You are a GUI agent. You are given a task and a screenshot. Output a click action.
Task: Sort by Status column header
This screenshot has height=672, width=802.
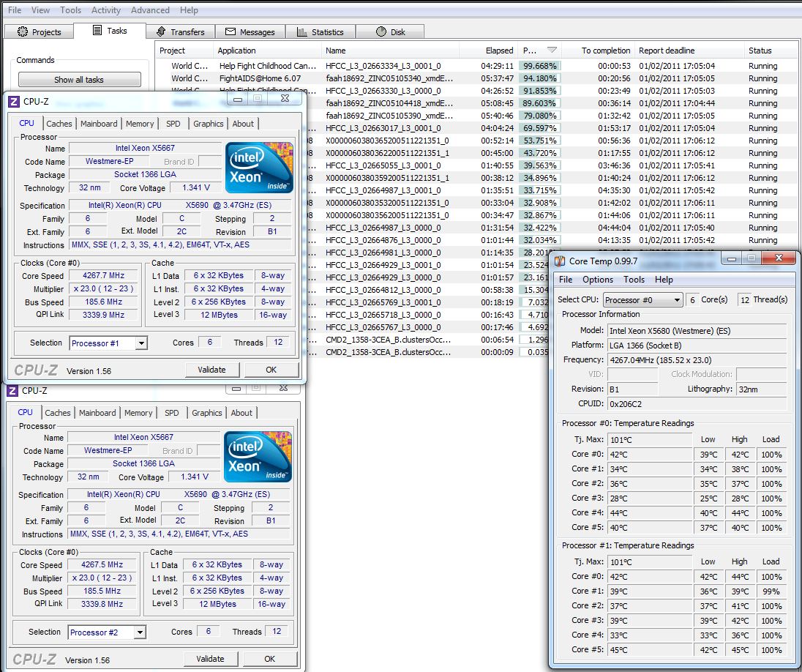pos(772,51)
